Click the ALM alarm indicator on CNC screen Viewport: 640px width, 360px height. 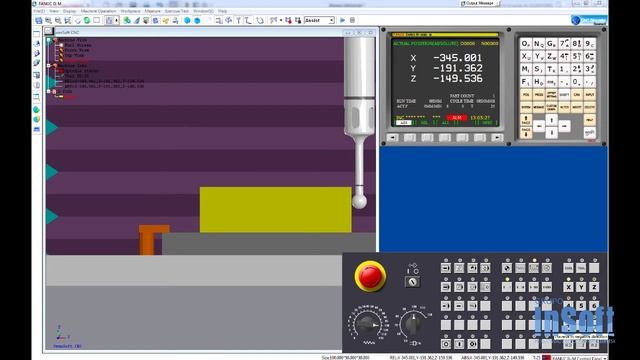tap(456, 118)
